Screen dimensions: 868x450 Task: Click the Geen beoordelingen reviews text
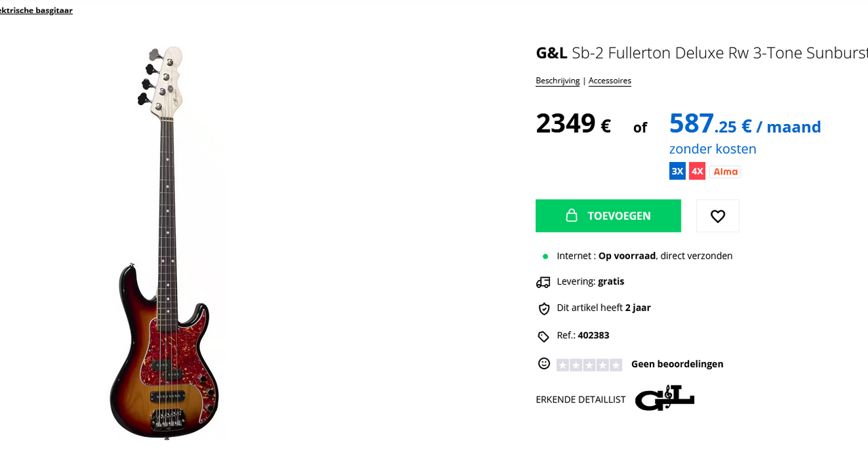tap(677, 364)
